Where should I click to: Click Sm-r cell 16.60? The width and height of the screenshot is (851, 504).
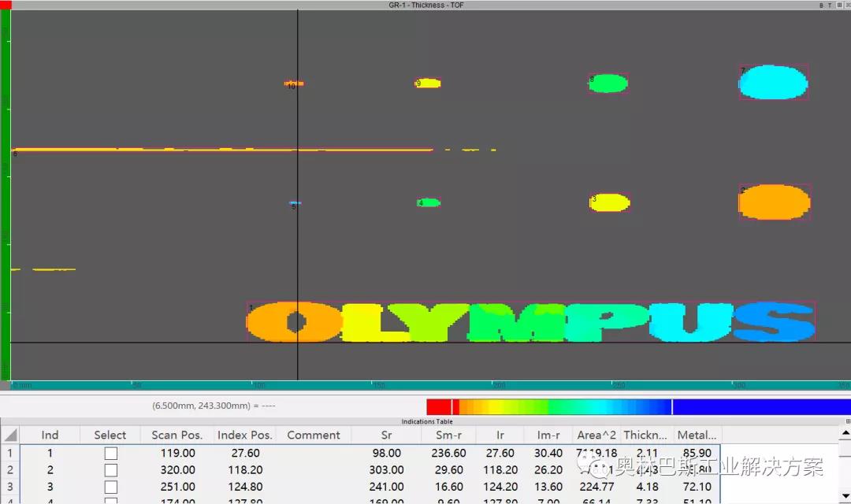(449, 487)
